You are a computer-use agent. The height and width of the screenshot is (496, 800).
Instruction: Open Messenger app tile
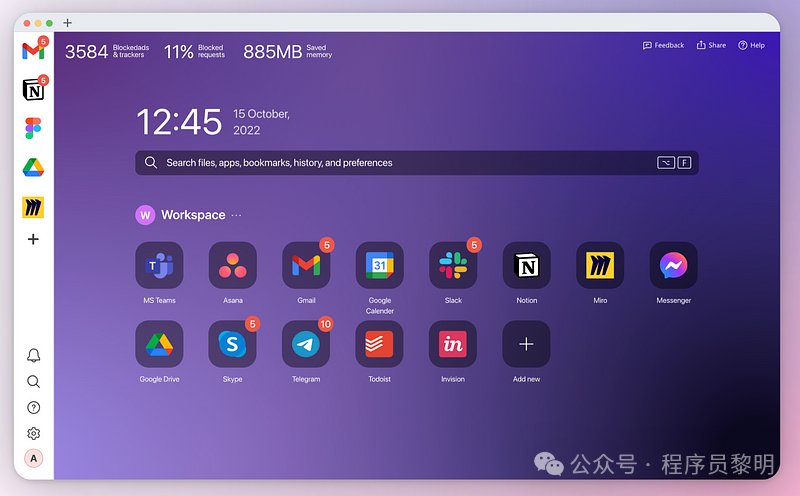point(673,265)
